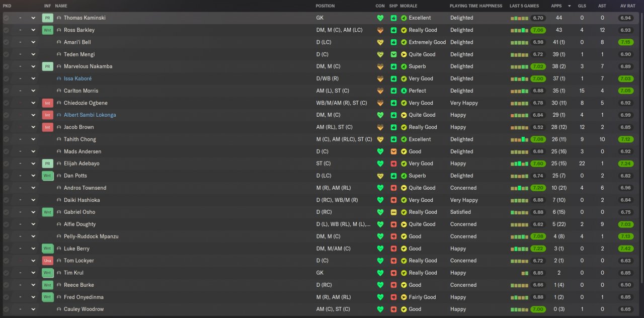Image resolution: width=644 pixels, height=318 pixels.
Task: Tick the picked circle for Issa Kaboré
Action: [6, 78]
